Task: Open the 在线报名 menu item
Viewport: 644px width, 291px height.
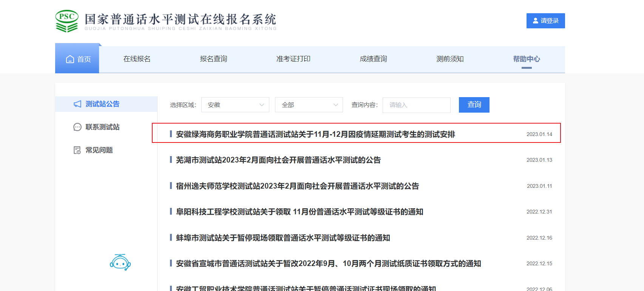Action: coord(137,59)
